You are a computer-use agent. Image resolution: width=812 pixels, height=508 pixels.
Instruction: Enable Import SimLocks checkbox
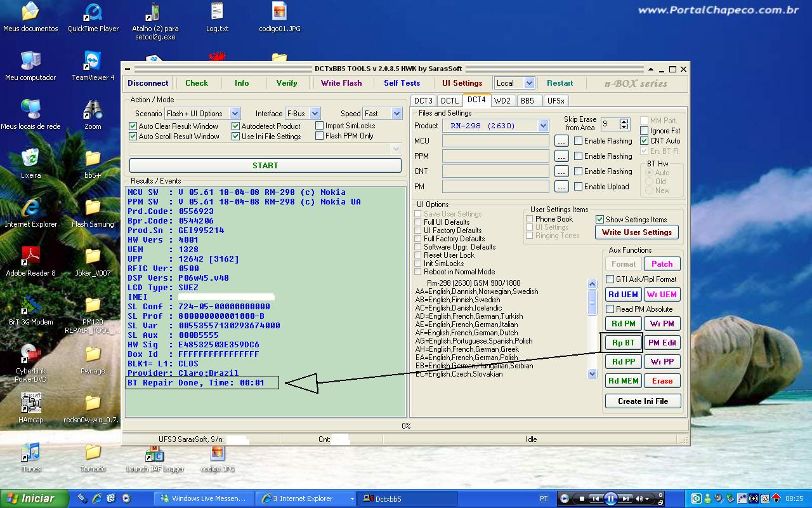[x=320, y=126]
